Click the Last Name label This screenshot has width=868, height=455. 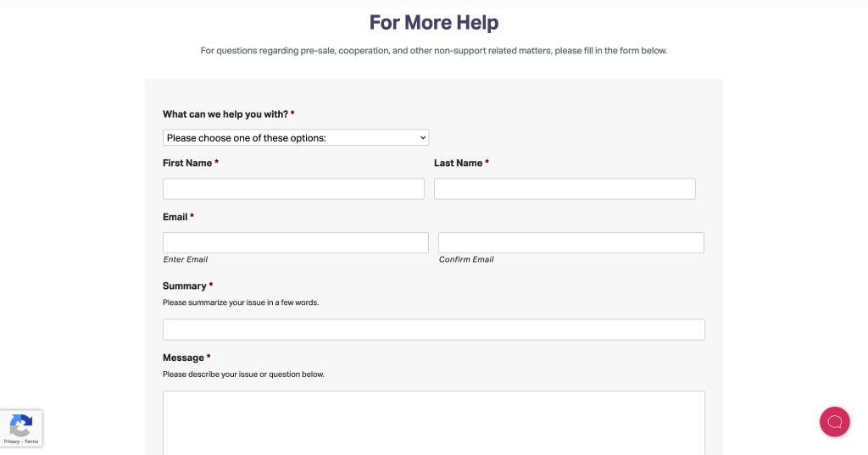click(458, 163)
